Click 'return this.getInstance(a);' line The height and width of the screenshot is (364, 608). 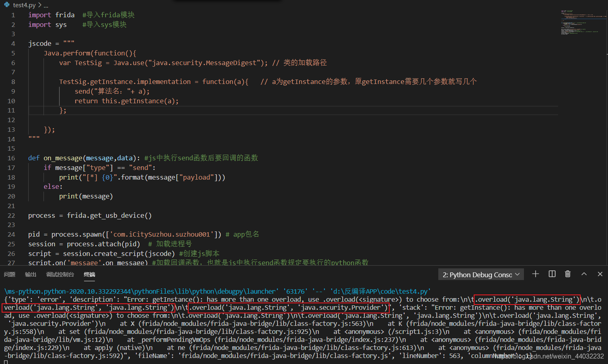(127, 101)
